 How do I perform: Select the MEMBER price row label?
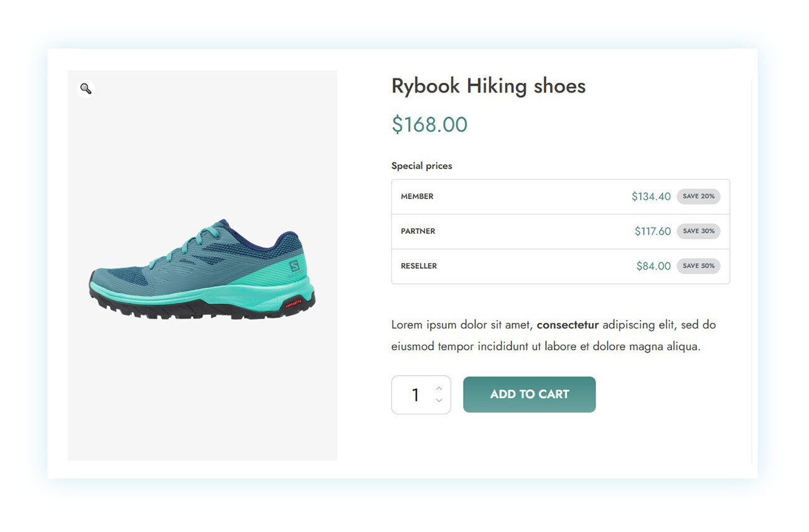point(417,197)
